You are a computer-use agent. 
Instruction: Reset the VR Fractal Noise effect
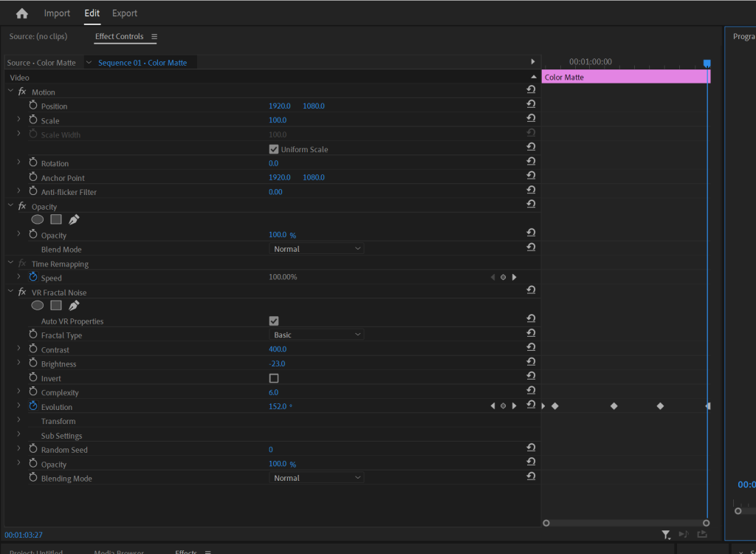pyautogui.click(x=531, y=290)
